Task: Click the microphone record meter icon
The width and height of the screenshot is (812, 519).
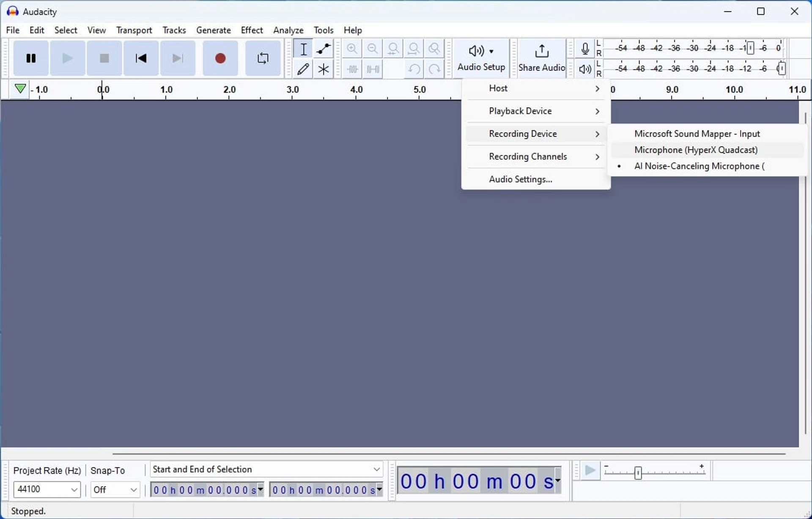Action: coord(585,49)
